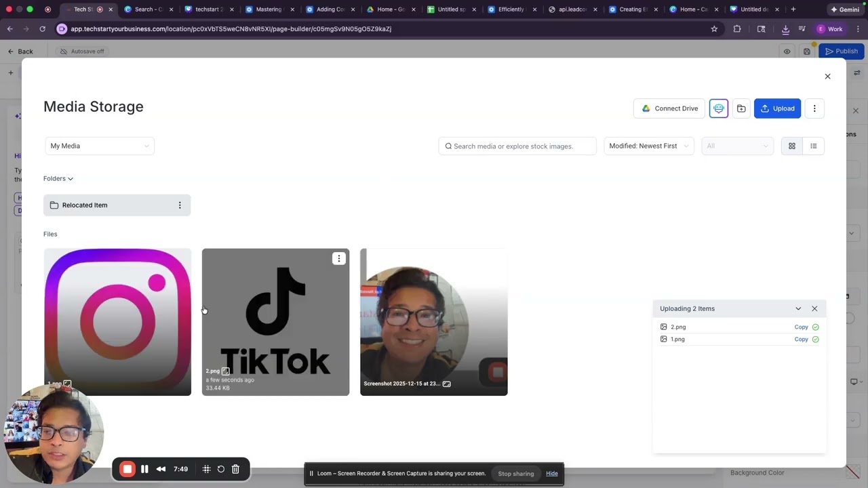Open the Gemini button in Chrome
Image resolution: width=868 pixels, height=488 pixels.
click(x=845, y=9)
